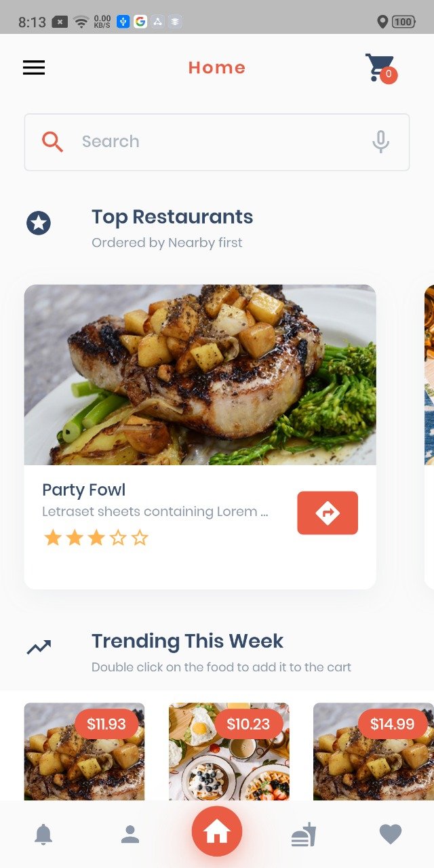
Task: Select the Party Fowl restaurant name
Action: 83,490
